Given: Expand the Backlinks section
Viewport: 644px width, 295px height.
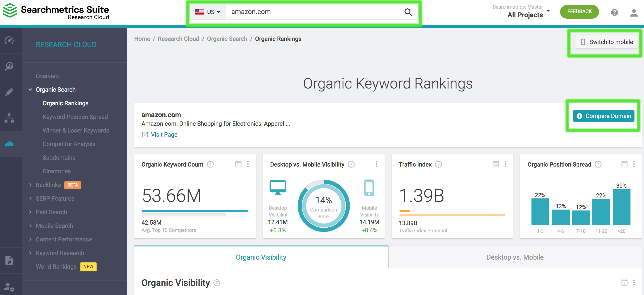Looking at the screenshot, I should coord(31,185).
